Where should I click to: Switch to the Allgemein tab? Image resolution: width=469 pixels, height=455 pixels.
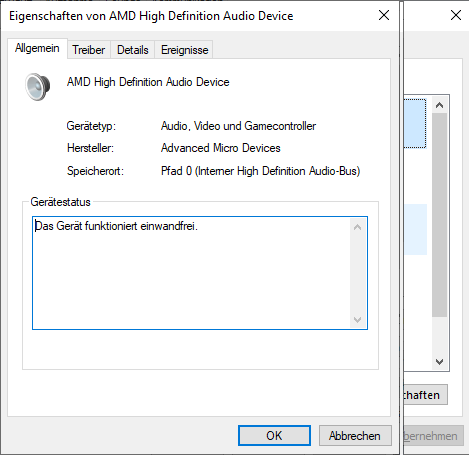tap(37, 49)
